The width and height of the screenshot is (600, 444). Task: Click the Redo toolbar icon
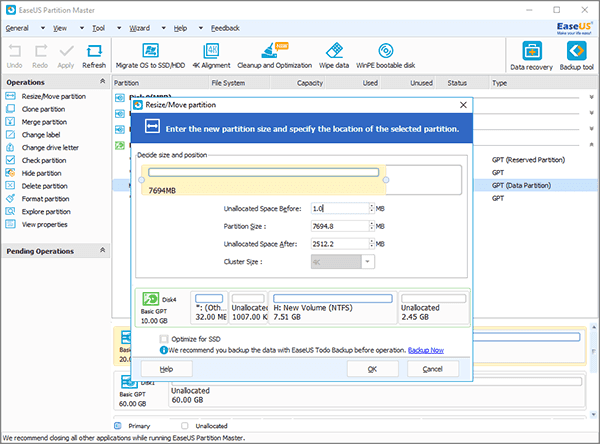point(40,56)
